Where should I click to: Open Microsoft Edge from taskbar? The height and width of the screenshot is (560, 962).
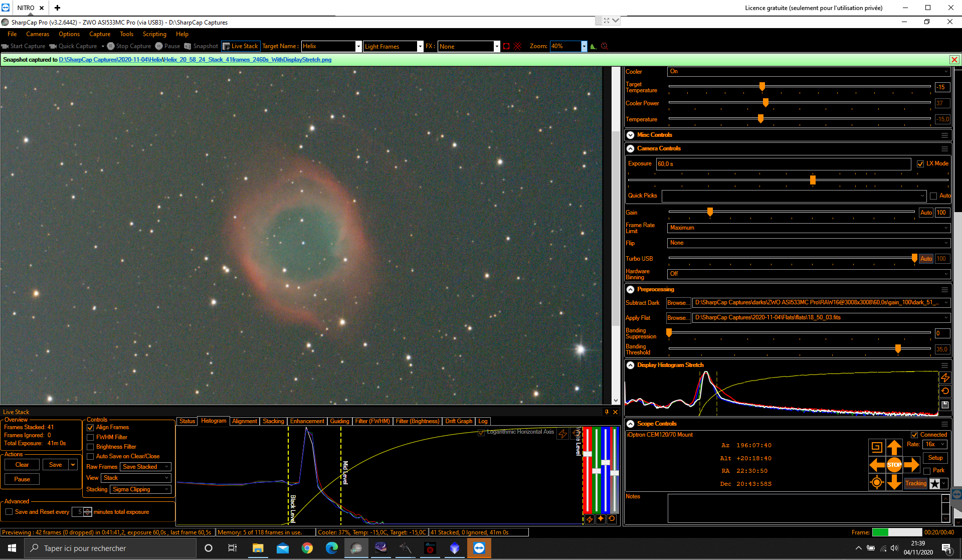[x=332, y=548]
